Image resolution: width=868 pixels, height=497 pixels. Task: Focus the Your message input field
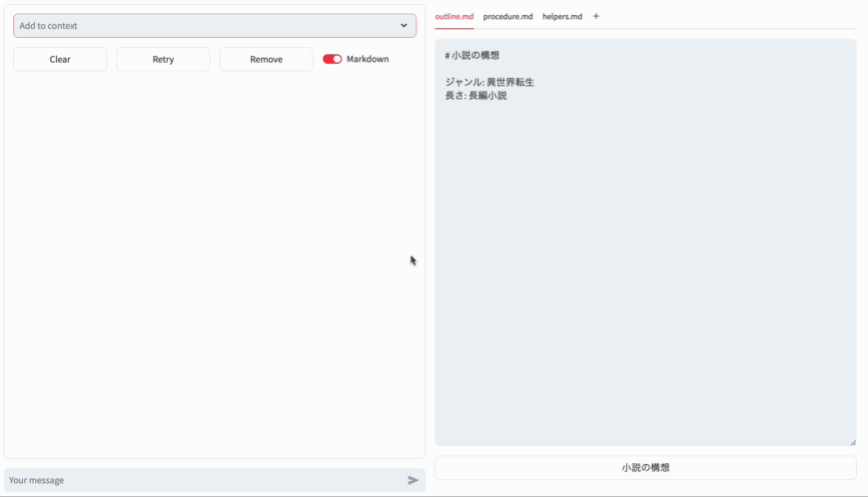click(200, 480)
